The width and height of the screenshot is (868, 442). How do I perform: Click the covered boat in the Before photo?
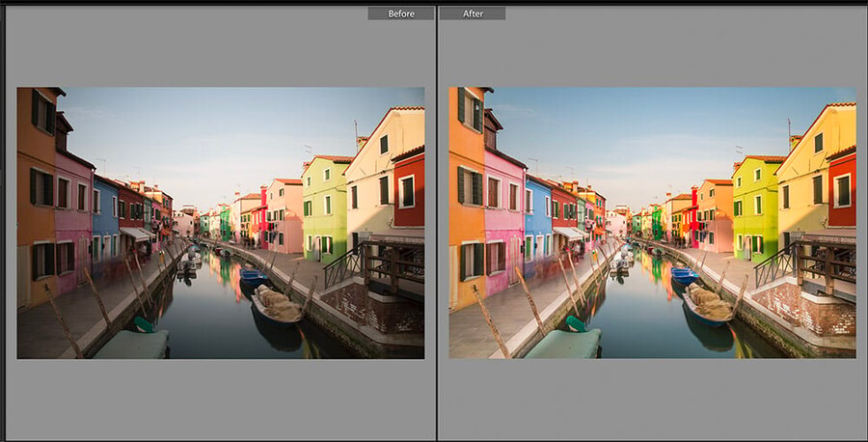pyautogui.click(x=276, y=307)
